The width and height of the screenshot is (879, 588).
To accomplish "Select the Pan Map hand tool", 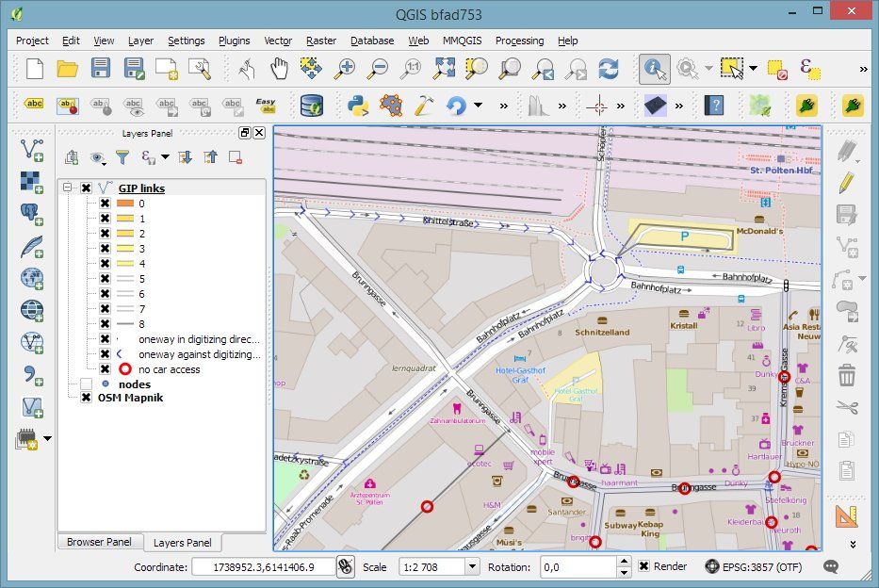I will pos(279,68).
